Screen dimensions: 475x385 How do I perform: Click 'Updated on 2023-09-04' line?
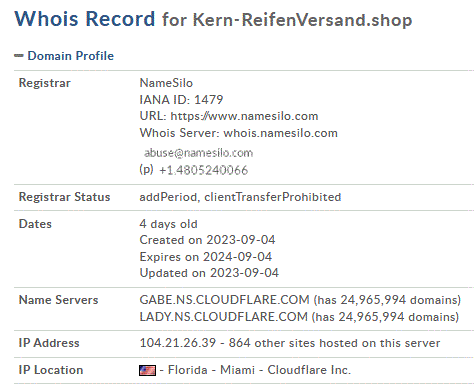(x=209, y=273)
